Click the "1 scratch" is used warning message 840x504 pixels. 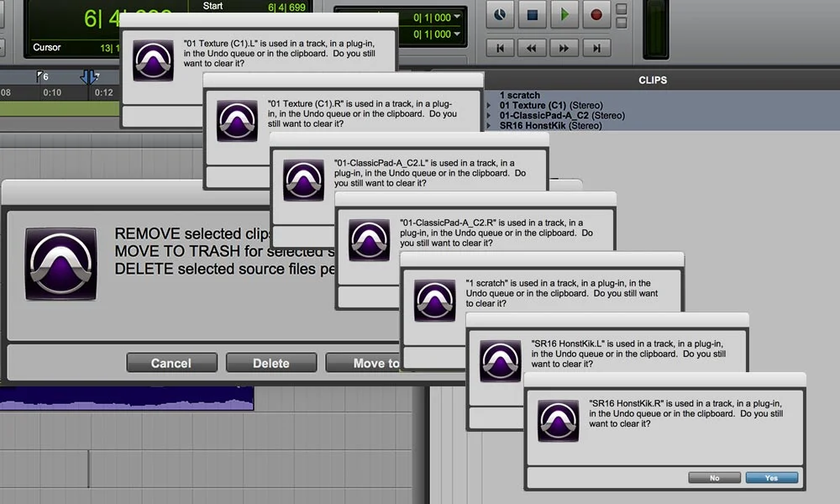click(561, 293)
